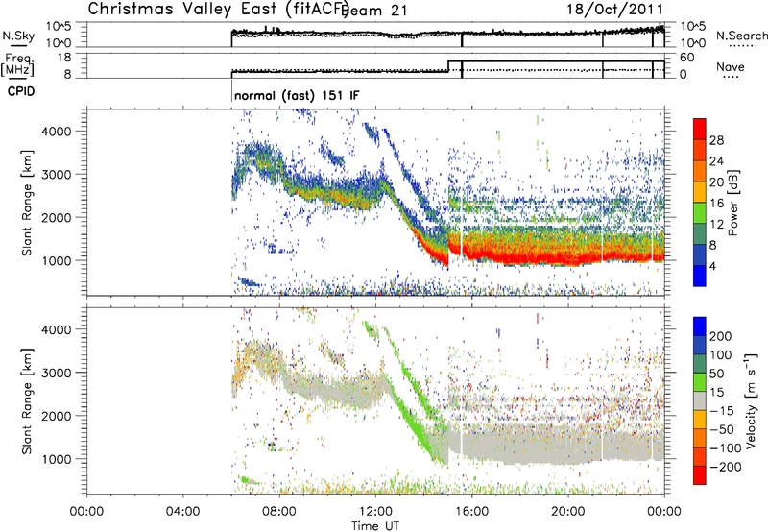The image size is (768, 532).
Task: Click the "12:00" time tick label
Action: point(375,512)
